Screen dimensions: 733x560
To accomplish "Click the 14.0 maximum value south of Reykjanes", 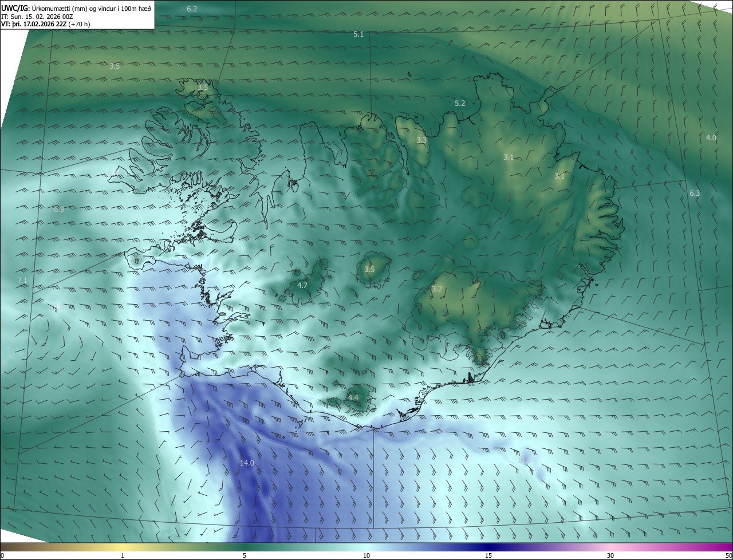I will click(x=247, y=463).
